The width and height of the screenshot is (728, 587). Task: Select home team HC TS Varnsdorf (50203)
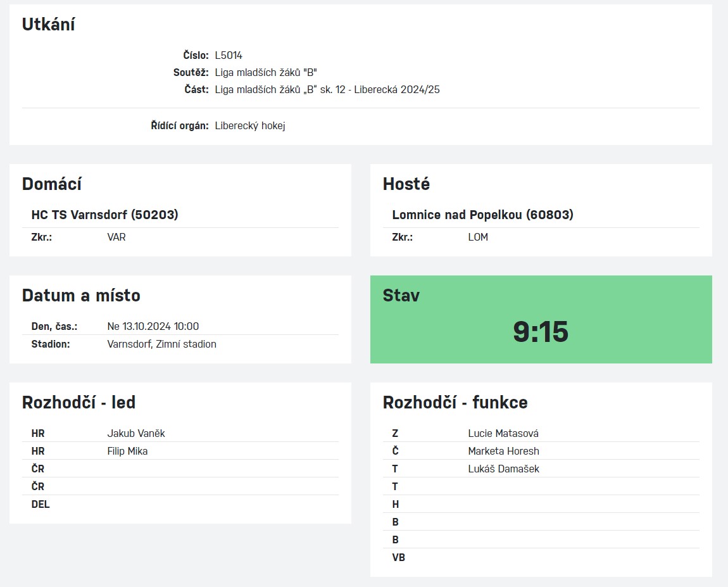(x=104, y=215)
